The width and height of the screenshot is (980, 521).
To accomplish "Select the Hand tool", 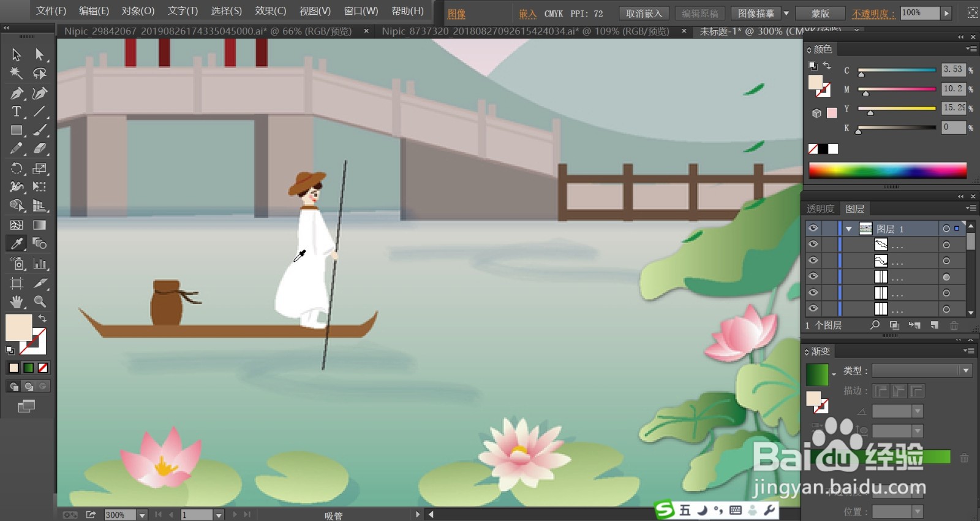I will (x=17, y=302).
